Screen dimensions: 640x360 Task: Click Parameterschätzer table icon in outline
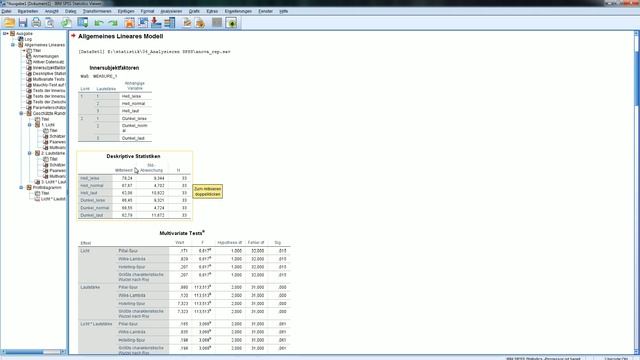[29, 107]
